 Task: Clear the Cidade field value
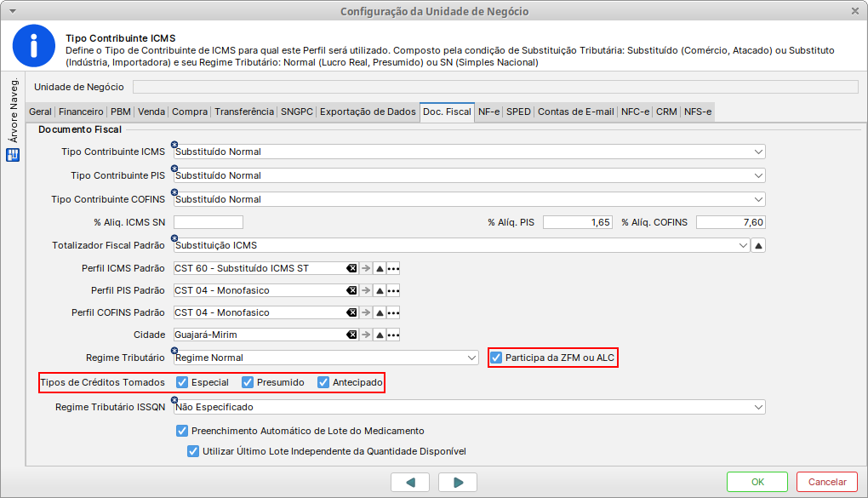click(x=351, y=335)
